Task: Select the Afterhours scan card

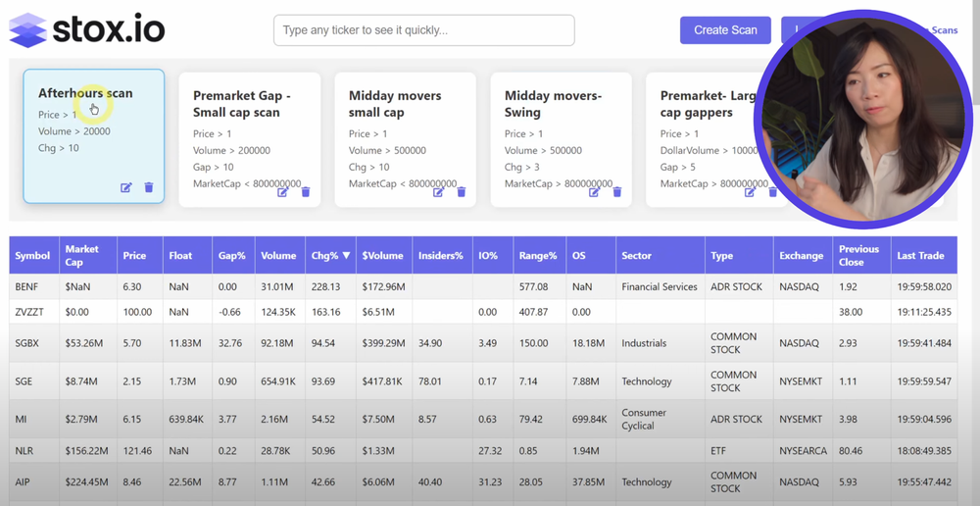Action: click(94, 136)
